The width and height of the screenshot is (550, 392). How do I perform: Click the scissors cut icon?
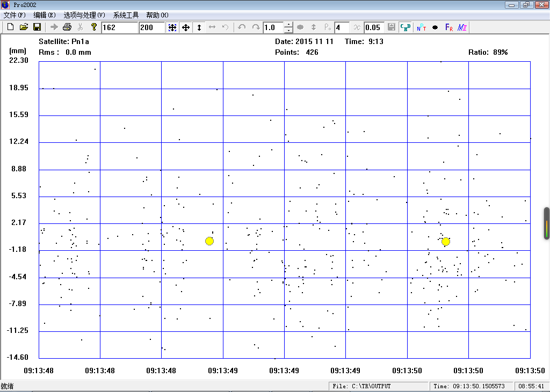(x=81, y=27)
